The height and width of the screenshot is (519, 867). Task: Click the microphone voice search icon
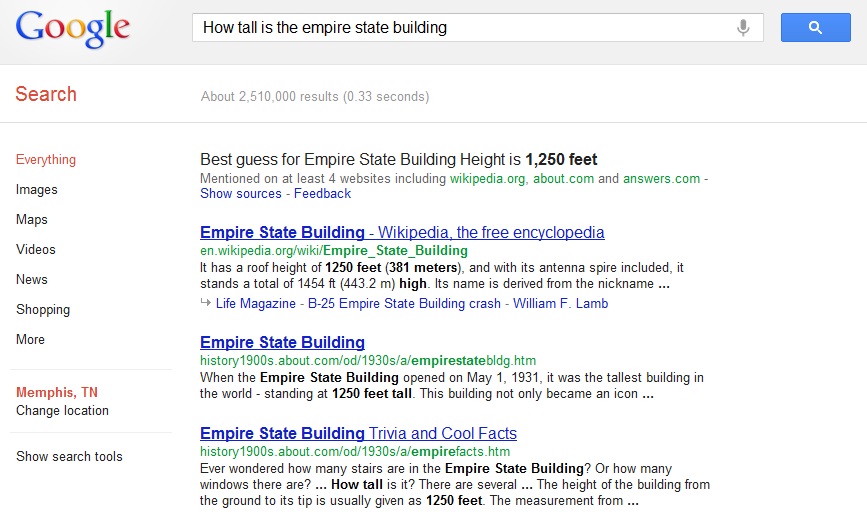pos(743,28)
